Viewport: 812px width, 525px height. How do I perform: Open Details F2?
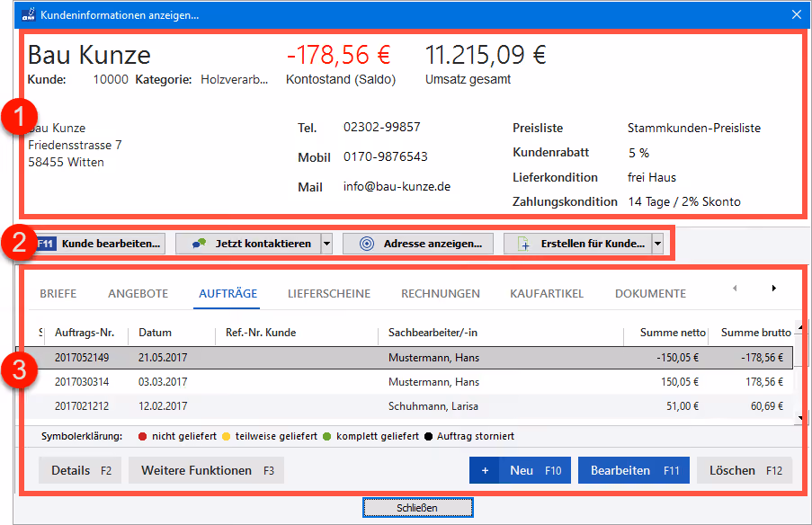point(80,471)
